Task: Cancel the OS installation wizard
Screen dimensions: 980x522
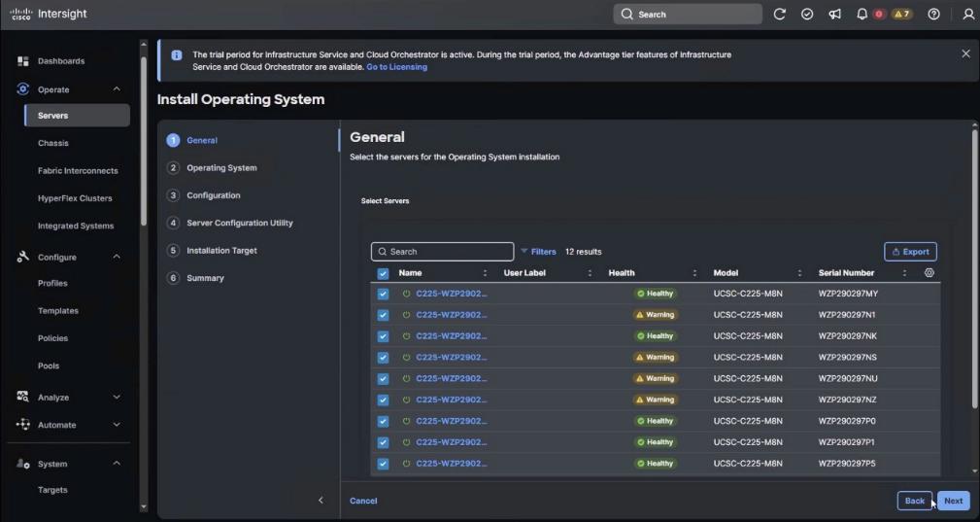Action: (x=363, y=501)
